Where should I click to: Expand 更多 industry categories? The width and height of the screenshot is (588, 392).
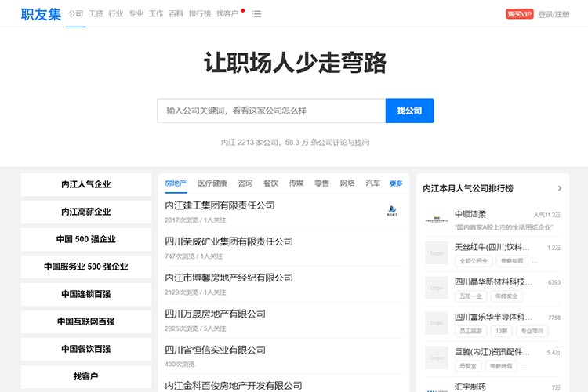click(x=396, y=183)
